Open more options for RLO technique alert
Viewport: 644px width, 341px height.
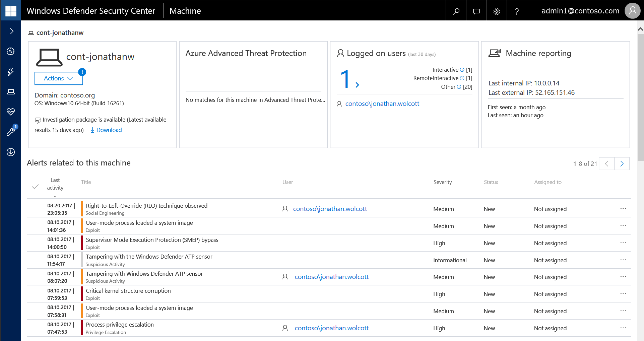pos(623,209)
